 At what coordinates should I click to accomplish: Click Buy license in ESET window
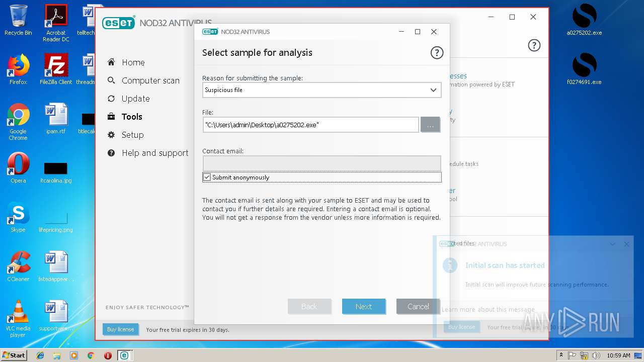(120, 329)
